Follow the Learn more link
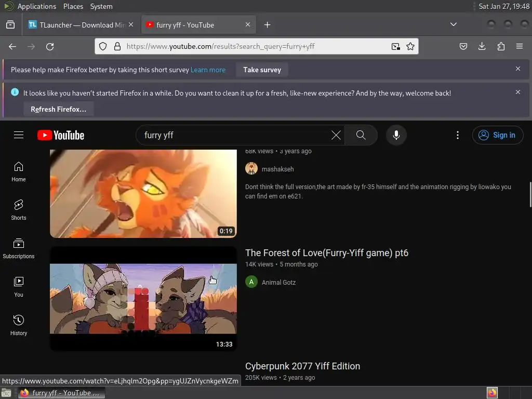Image resolution: width=532 pixels, height=399 pixels. click(208, 70)
